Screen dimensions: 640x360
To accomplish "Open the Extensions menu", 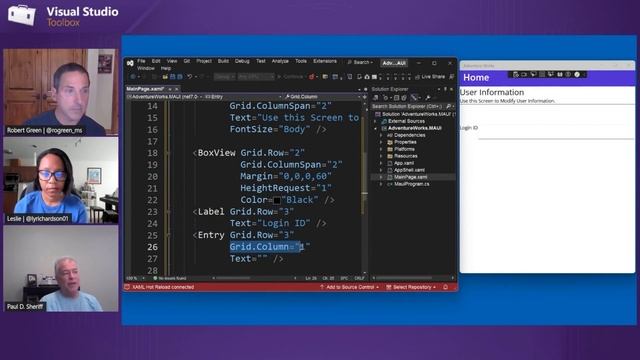I will (325, 61).
